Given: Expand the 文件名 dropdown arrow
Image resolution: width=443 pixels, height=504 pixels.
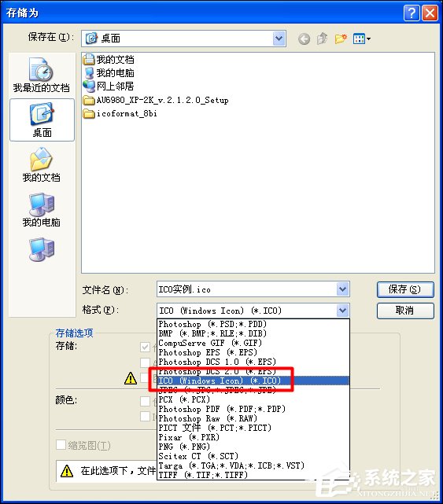Looking at the screenshot, I should (x=342, y=289).
